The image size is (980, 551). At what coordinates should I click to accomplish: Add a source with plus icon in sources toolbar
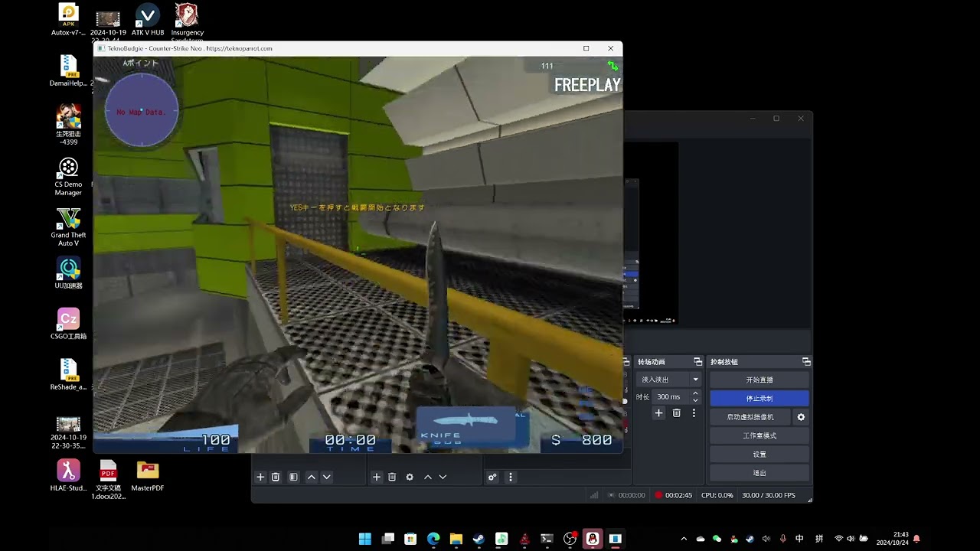click(x=377, y=477)
